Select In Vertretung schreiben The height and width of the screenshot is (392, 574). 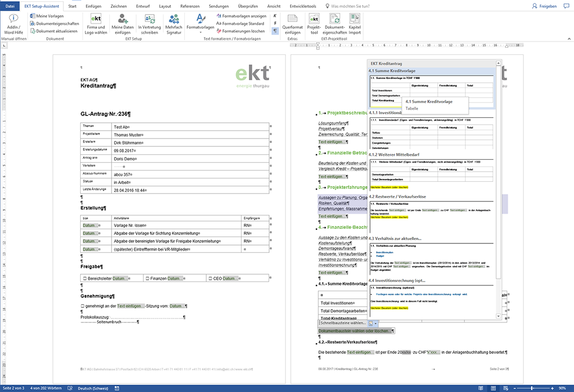tap(149, 24)
